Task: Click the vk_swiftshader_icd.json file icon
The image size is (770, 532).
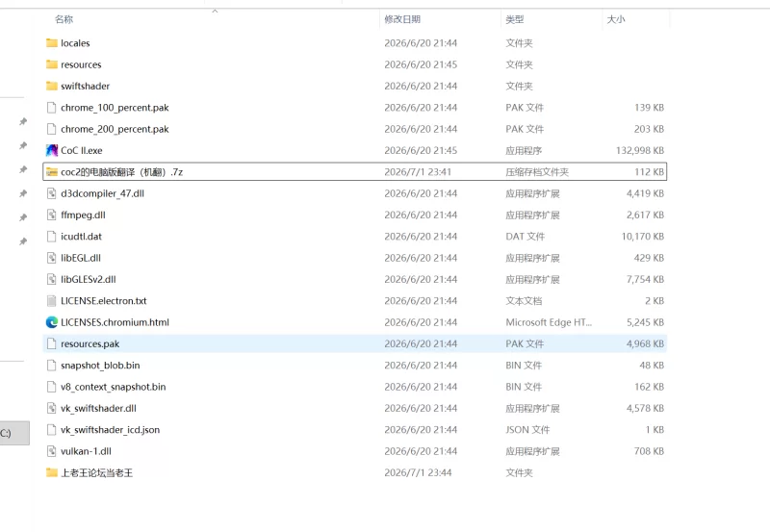Action: tap(52, 430)
